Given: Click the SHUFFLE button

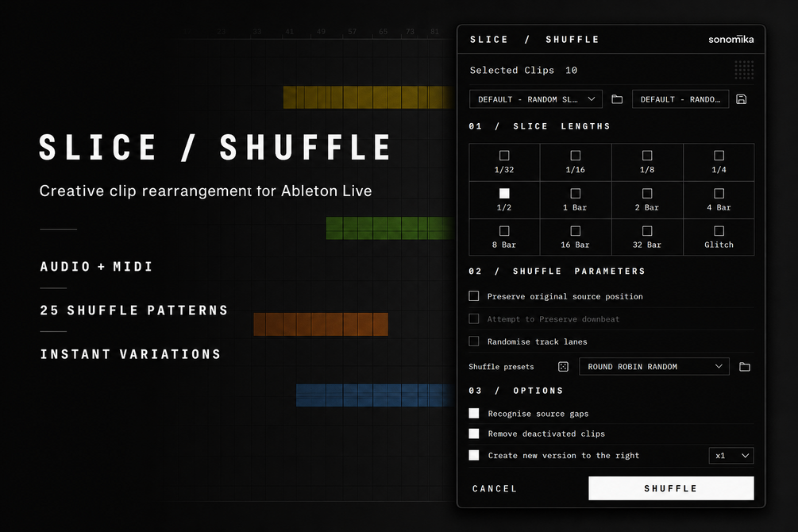Looking at the screenshot, I should tap(671, 488).
